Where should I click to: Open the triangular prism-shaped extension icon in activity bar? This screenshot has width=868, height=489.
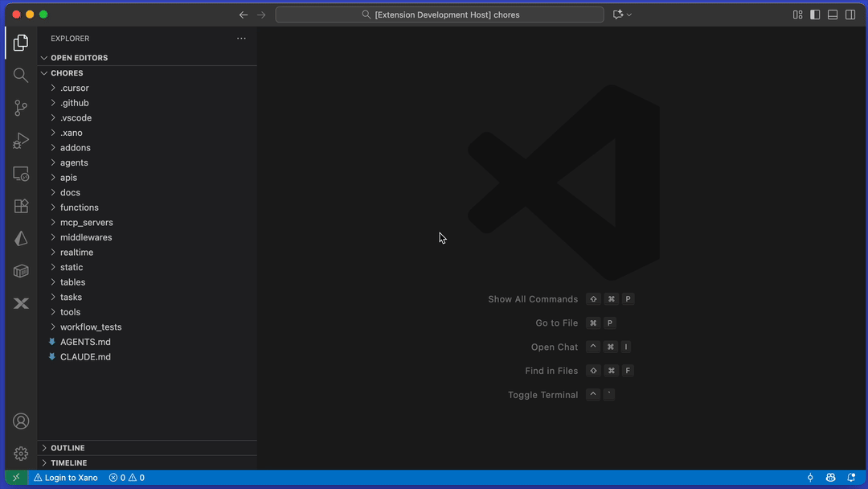click(x=21, y=239)
